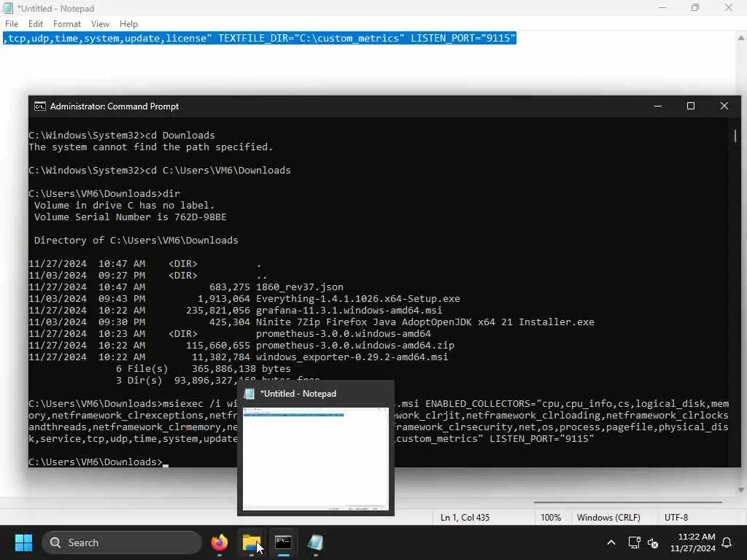Open Firefox from the taskbar
This screenshot has width=747, height=560.
(x=219, y=542)
